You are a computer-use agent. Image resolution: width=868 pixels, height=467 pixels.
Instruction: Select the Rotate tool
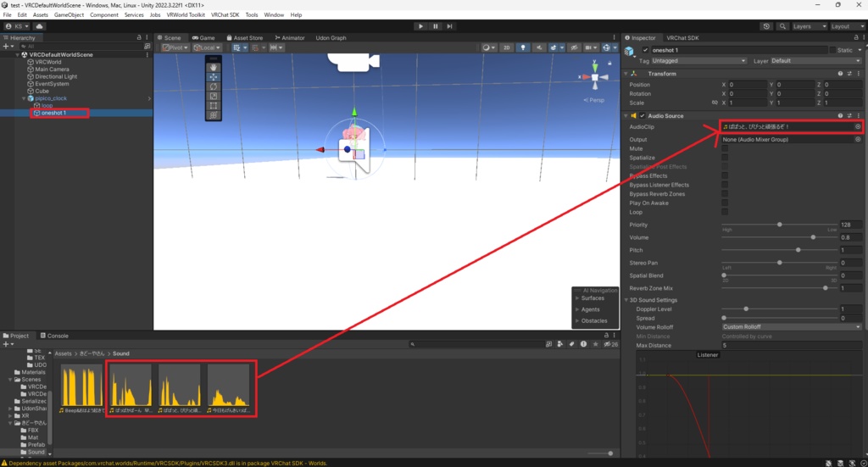213,86
